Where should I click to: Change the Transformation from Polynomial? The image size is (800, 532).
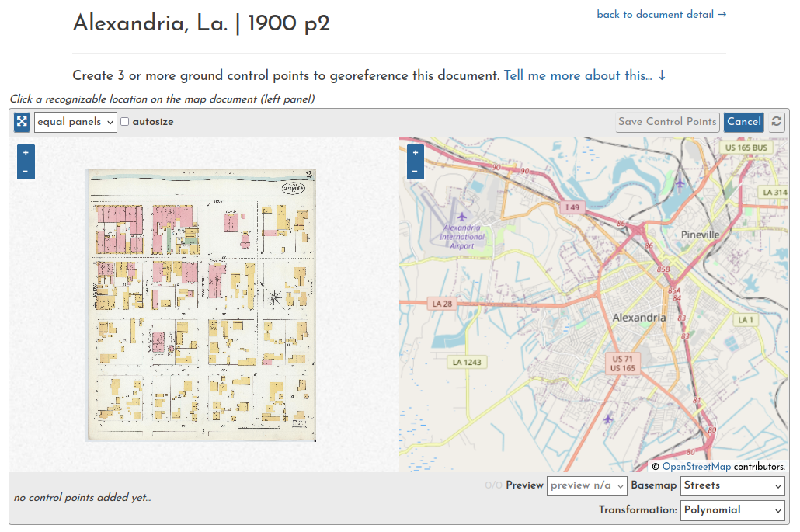point(732,510)
